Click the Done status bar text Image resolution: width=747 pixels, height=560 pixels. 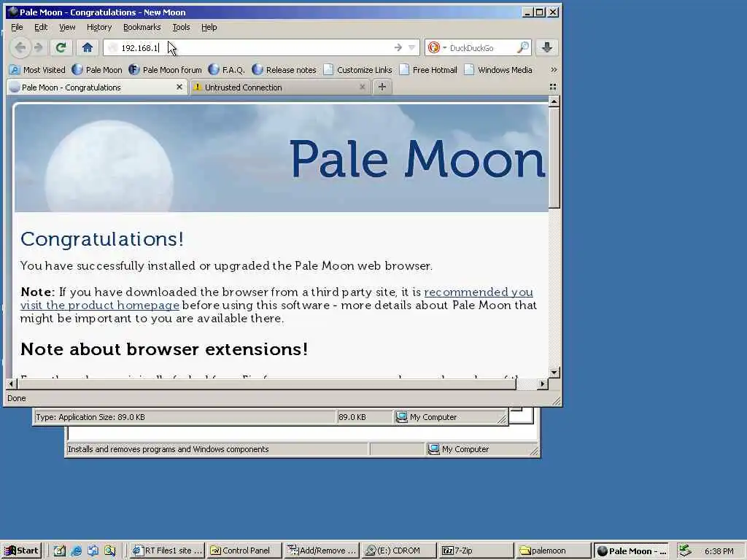17,398
